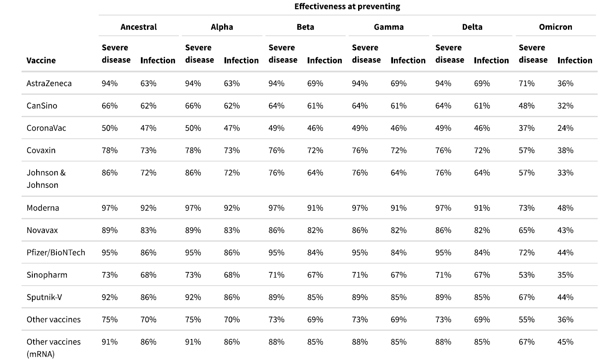Screen dimensions: 605x364
Task: Click Omicron Infection column header
Action: coord(575,60)
